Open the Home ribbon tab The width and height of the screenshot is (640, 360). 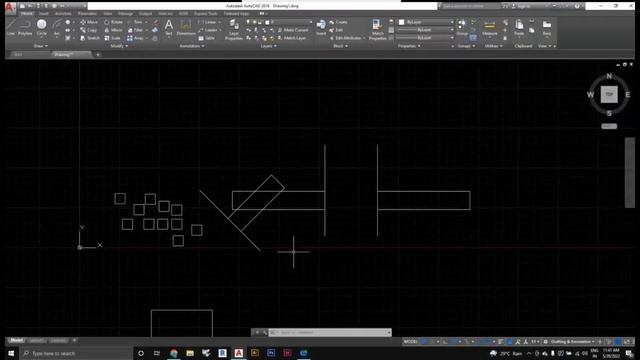click(27, 13)
